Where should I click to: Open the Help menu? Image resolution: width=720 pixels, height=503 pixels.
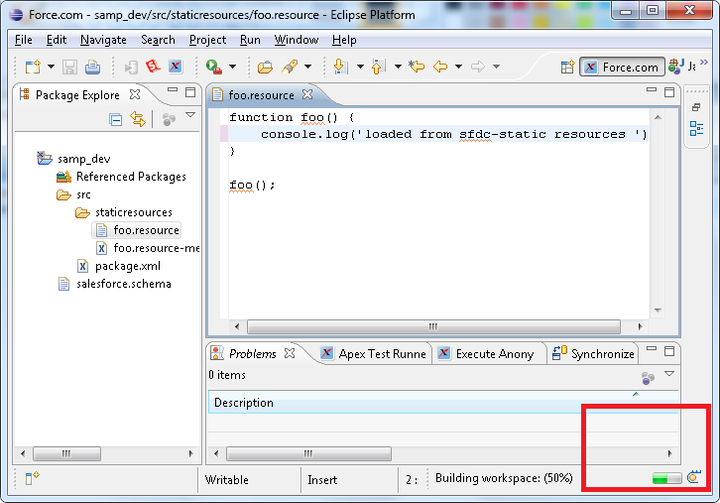[x=344, y=40]
